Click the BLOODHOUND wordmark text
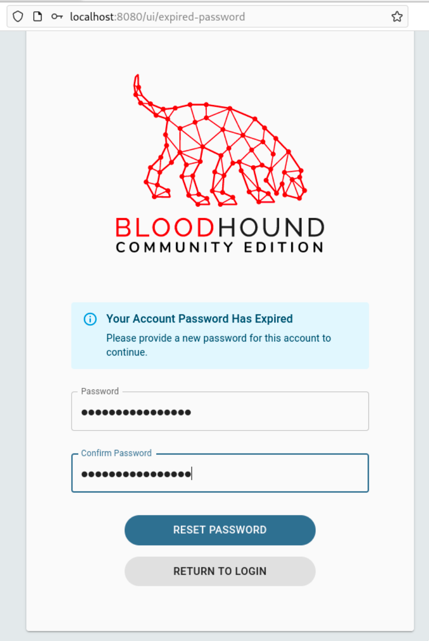 (x=220, y=228)
